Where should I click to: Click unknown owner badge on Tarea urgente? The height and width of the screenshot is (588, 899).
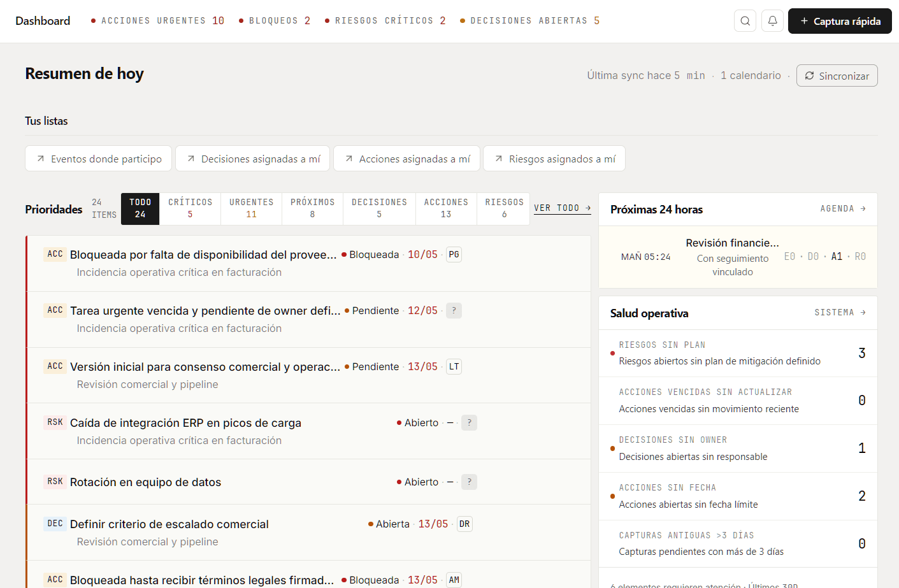[454, 311]
